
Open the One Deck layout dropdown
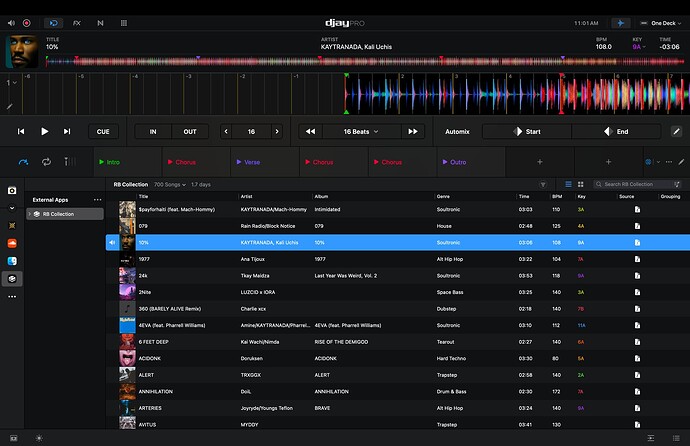(661, 23)
